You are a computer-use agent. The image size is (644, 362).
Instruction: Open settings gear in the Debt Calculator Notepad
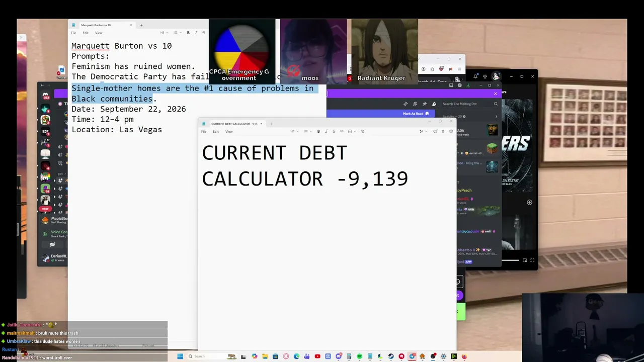(451, 131)
